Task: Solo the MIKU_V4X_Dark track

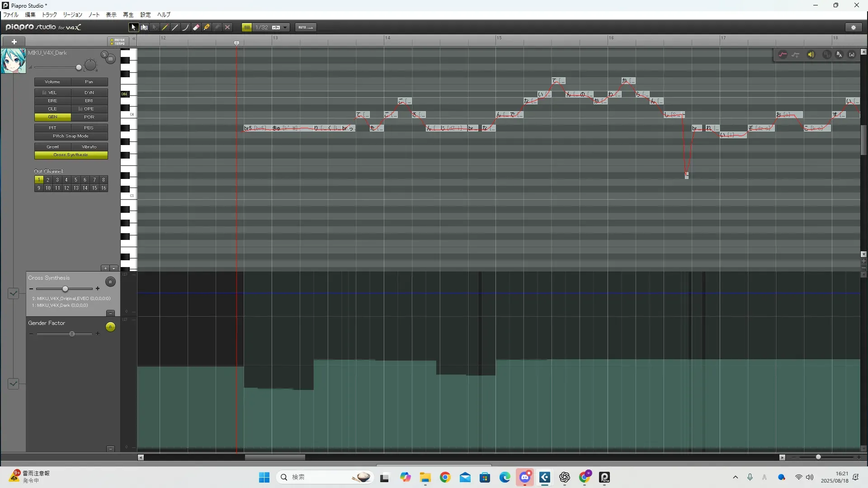Action: point(104,55)
